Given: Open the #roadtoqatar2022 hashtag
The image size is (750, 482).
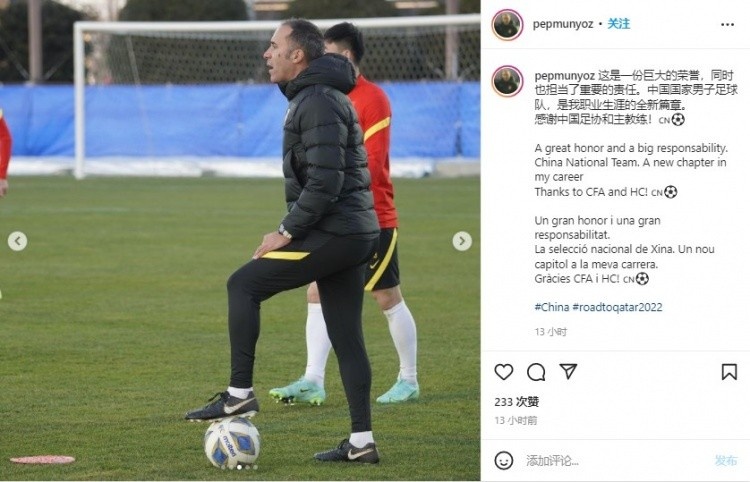Looking at the screenshot, I should (617, 307).
